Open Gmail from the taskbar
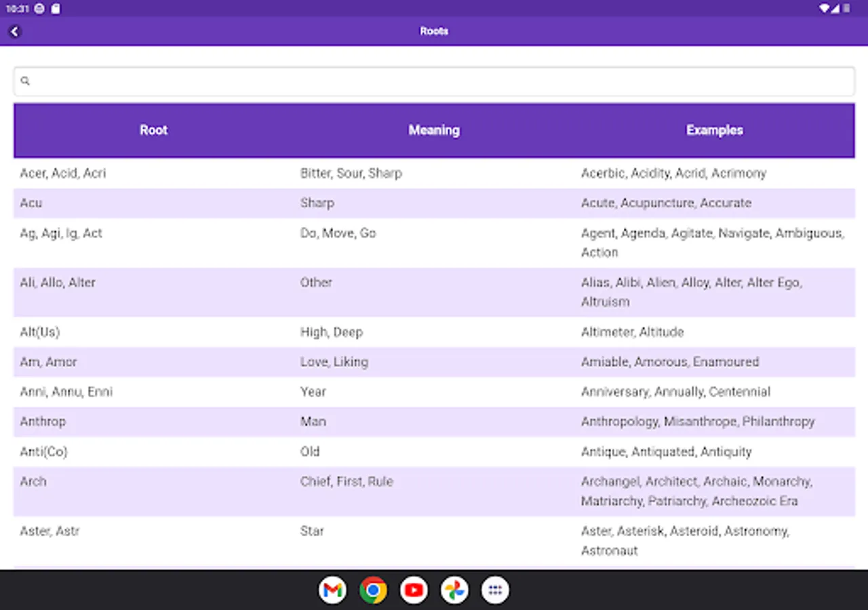 [x=332, y=590]
